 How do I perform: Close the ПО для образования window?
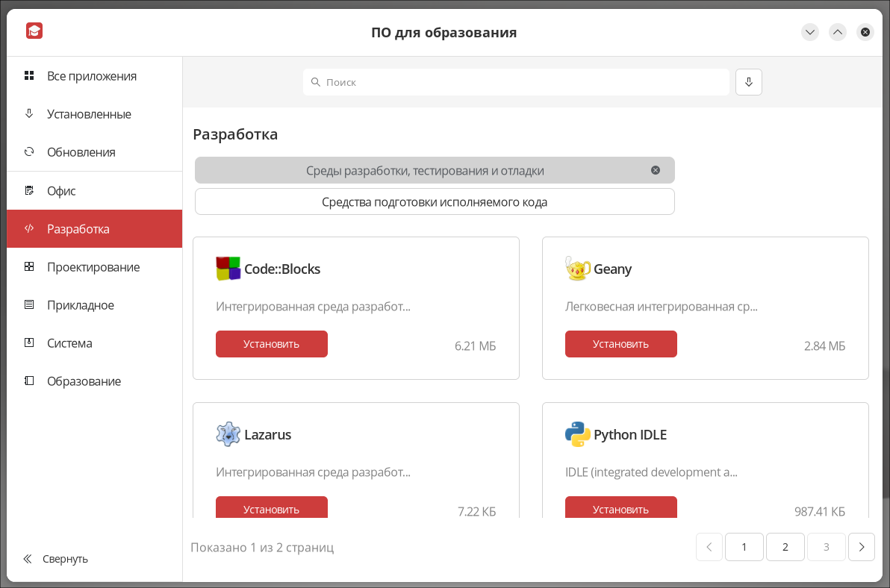point(865,32)
